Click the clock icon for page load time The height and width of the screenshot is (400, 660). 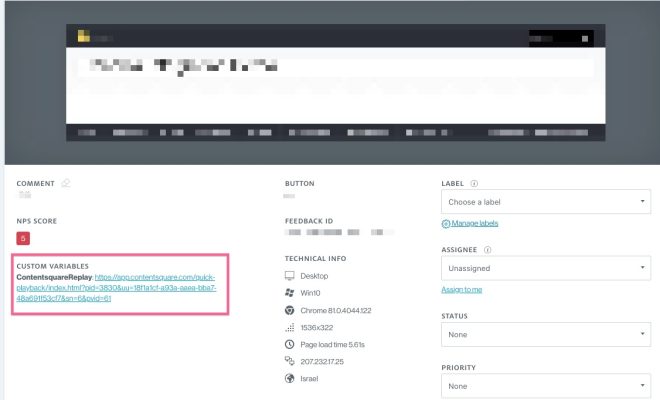290,344
